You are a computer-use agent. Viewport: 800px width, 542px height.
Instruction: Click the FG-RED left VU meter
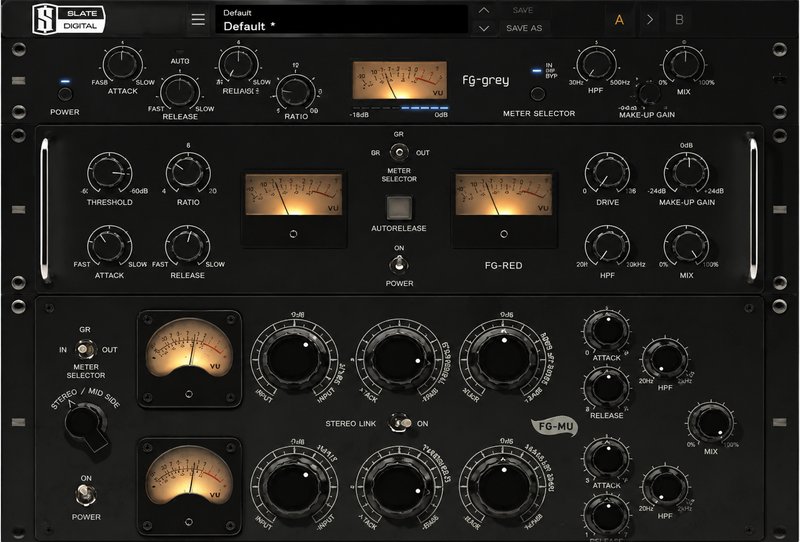click(293, 194)
